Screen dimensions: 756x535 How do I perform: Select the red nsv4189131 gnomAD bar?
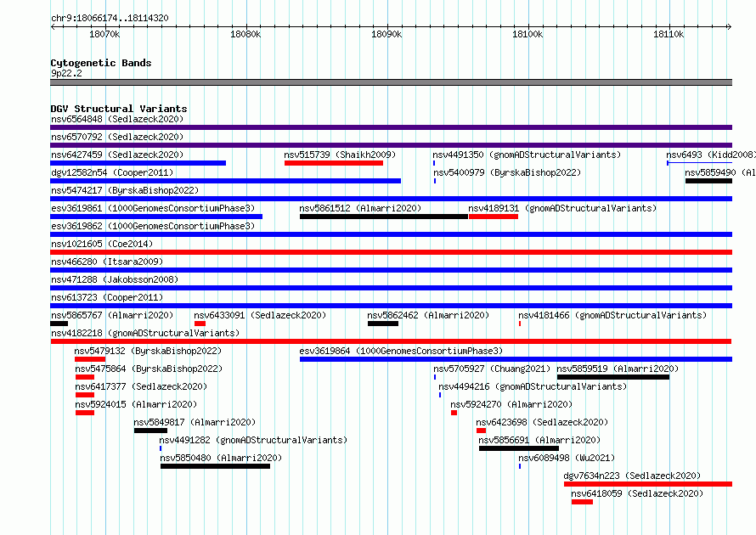click(x=494, y=217)
